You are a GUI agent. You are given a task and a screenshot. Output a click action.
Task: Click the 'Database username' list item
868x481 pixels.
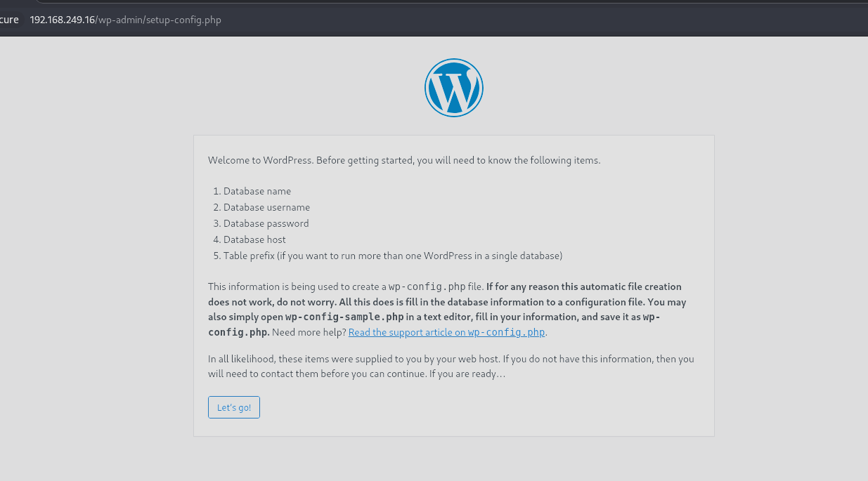pos(266,207)
